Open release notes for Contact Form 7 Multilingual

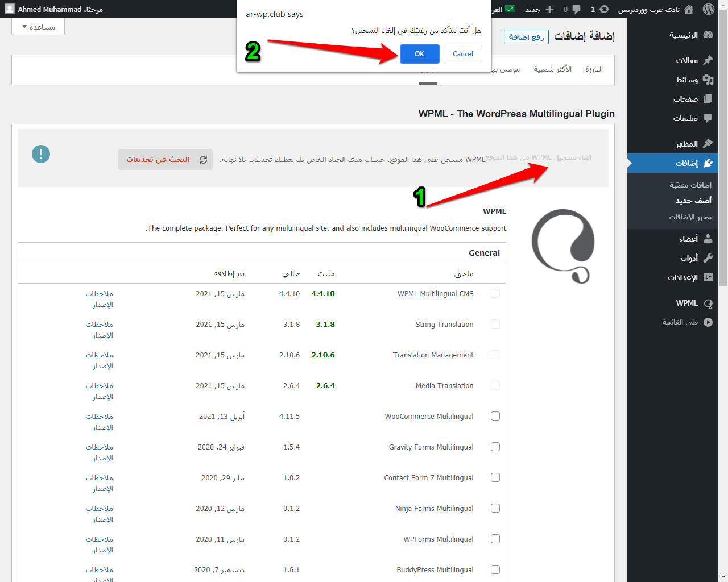[x=100, y=483]
